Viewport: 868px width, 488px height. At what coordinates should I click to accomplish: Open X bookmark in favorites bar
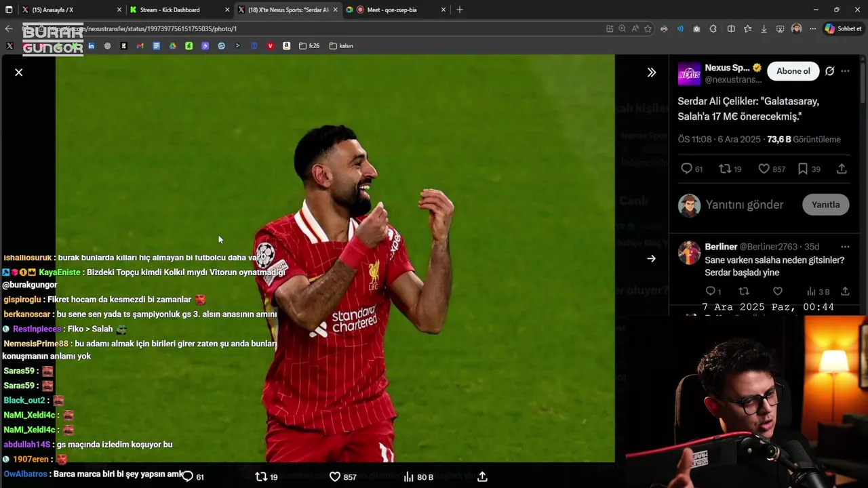[x=9, y=46]
